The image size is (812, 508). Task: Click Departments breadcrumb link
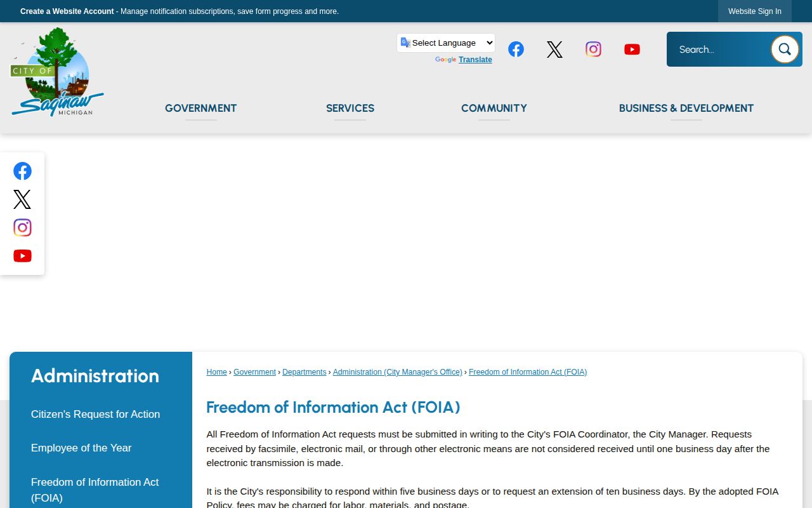coord(304,372)
